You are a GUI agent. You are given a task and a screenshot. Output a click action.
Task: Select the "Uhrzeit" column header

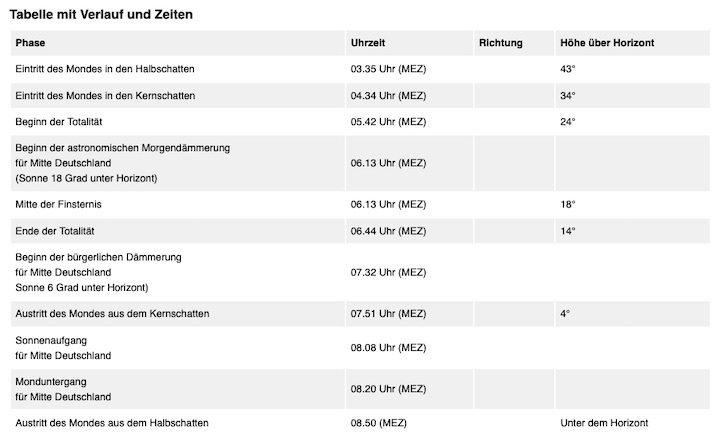coord(368,43)
